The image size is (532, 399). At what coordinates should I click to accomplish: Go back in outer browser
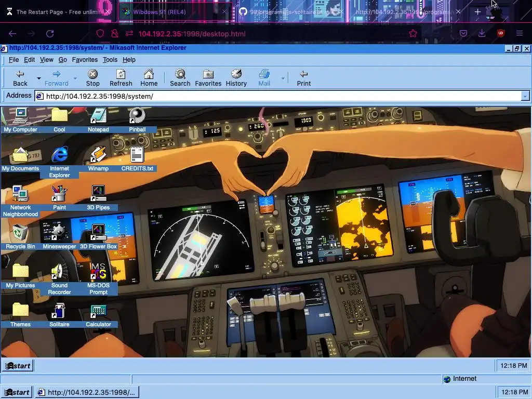pyautogui.click(x=12, y=34)
